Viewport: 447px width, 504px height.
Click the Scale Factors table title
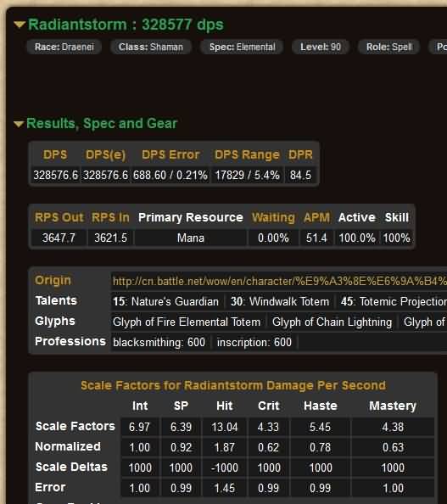click(233, 385)
